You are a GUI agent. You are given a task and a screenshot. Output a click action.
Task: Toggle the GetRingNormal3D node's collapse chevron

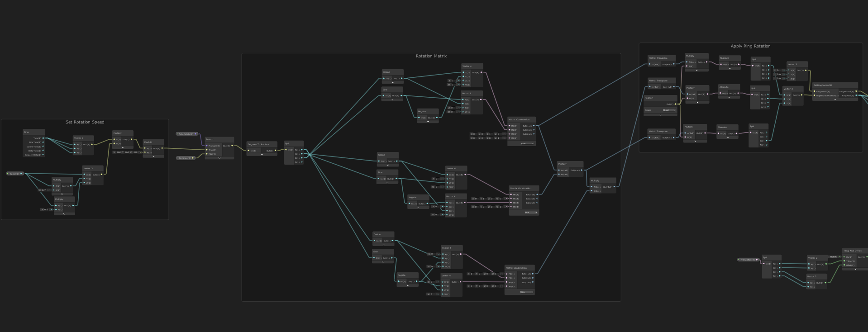835,100
